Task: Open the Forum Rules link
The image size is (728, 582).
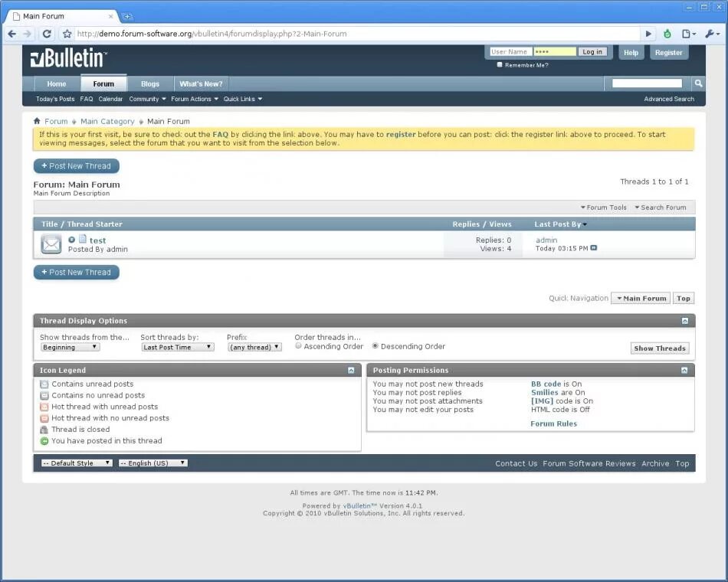Action: pyautogui.click(x=553, y=423)
